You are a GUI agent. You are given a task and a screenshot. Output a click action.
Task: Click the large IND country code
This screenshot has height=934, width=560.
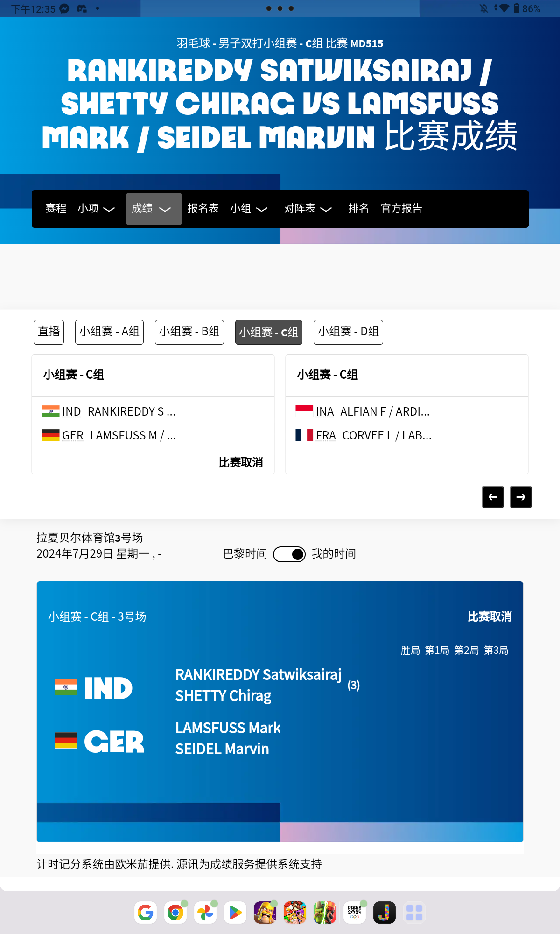pos(108,688)
